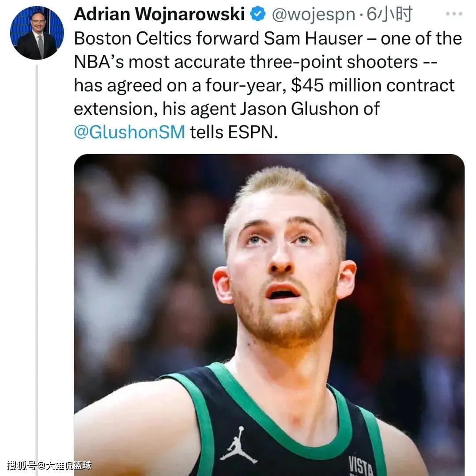The image size is (476, 476).
Task: Click the words "Boston Celtics" in tweet
Action: pyautogui.click(x=132, y=38)
